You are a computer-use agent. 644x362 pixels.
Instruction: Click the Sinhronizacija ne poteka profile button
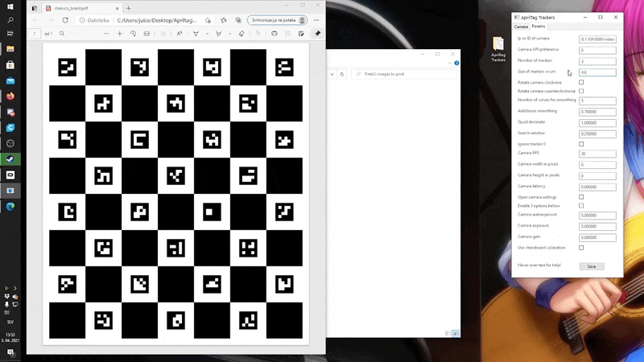click(277, 20)
